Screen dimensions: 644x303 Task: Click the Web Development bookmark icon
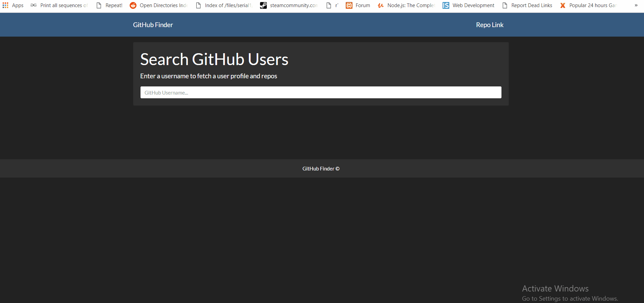pos(446,5)
